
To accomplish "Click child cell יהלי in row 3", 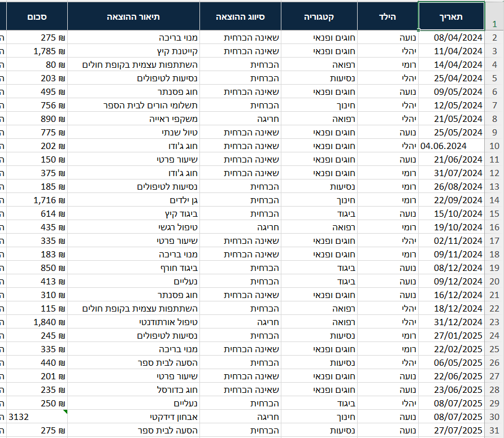I will [388, 51].
